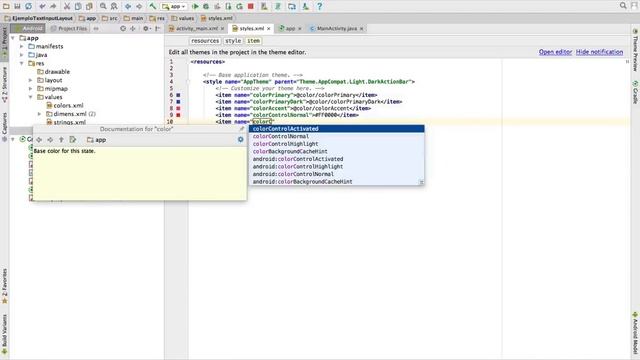This screenshot has width=640, height=360.
Task: Click the Undo arrow icon
Action: [42, 6]
